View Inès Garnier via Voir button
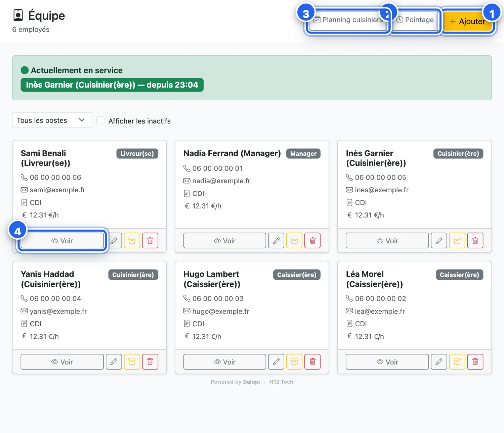The image size is (504, 433). click(387, 241)
